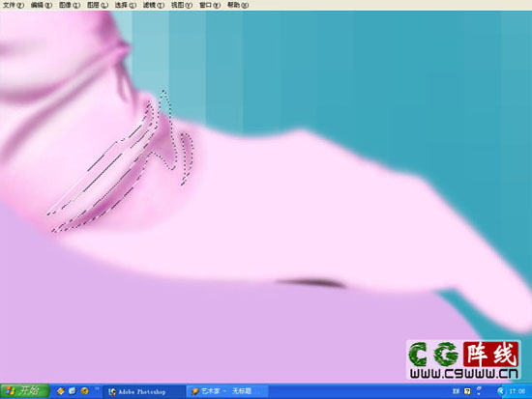Open the 选择 (Select) menu
The width and height of the screenshot is (532, 399).
126,5
